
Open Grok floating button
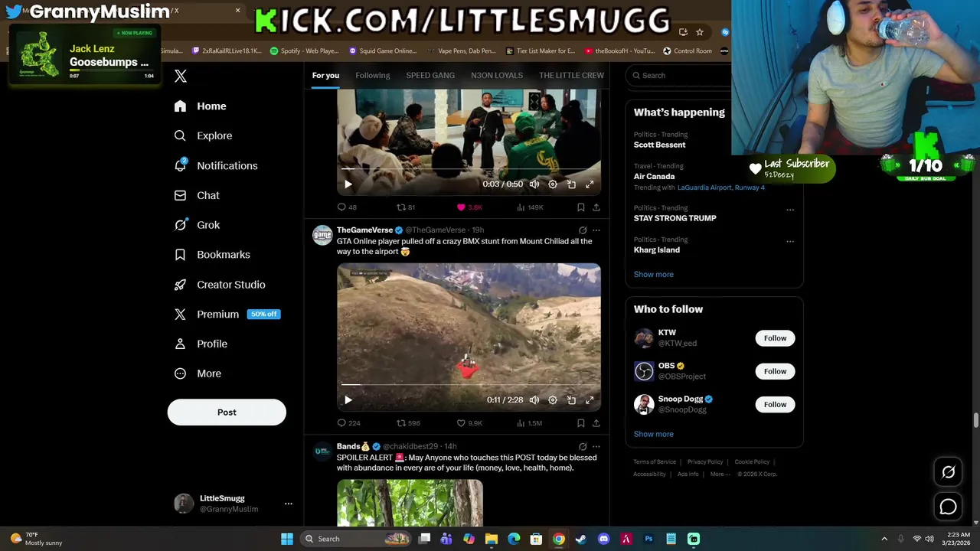tap(949, 473)
